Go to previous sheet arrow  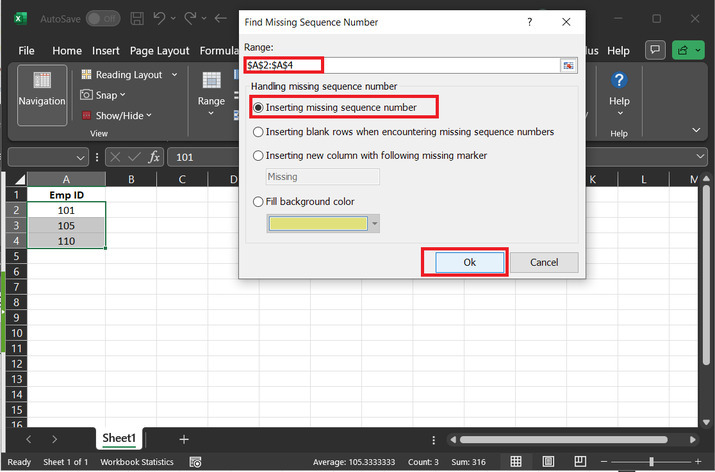(x=29, y=439)
